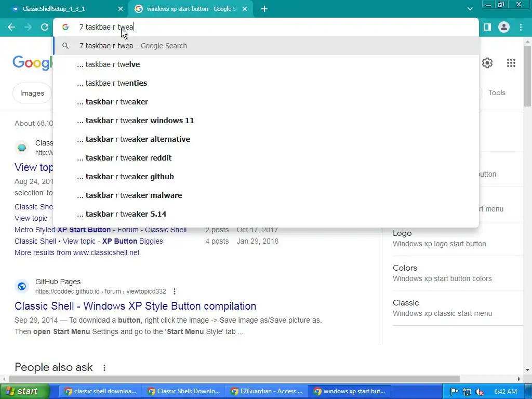Expand the tab search chevron
The height and width of the screenshot is (399, 532).
tap(470, 9)
